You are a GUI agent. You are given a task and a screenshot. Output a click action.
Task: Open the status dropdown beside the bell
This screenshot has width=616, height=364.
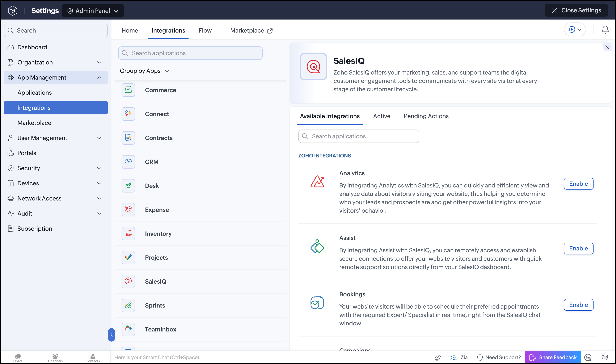575,30
